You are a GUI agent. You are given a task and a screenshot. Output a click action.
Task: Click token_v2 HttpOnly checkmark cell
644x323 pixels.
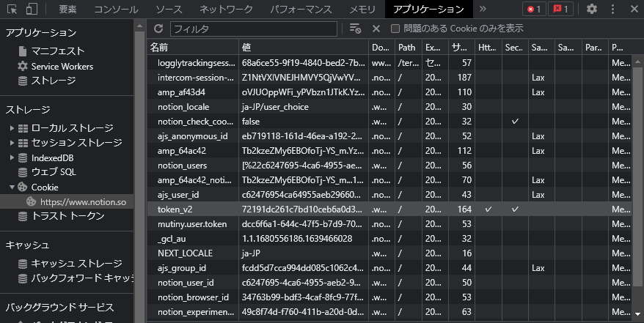[488, 209]
